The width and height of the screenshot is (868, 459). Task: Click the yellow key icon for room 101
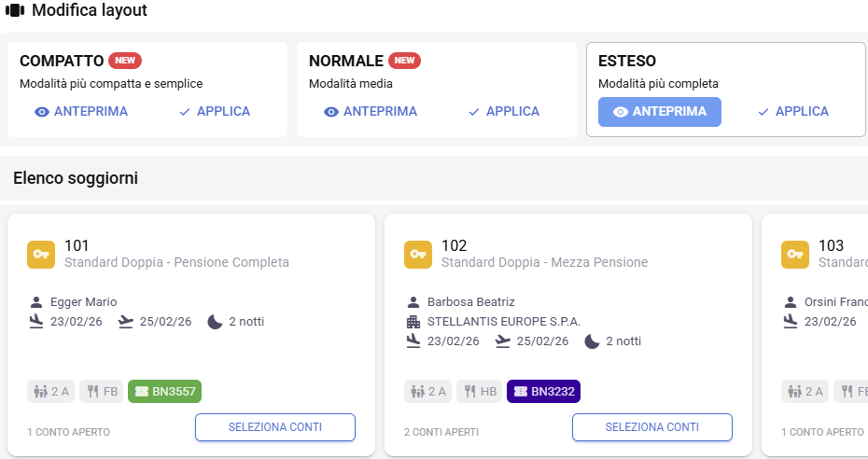tap(41, 254)
